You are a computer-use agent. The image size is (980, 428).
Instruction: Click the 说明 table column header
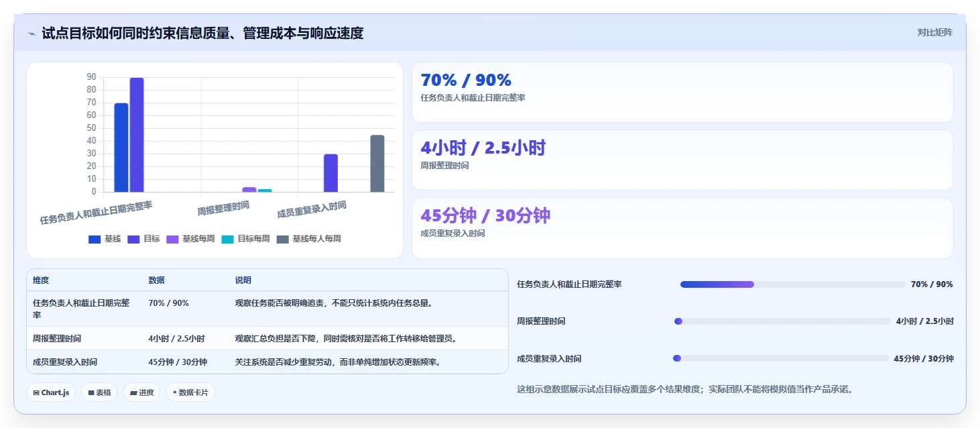click(243, 280)
